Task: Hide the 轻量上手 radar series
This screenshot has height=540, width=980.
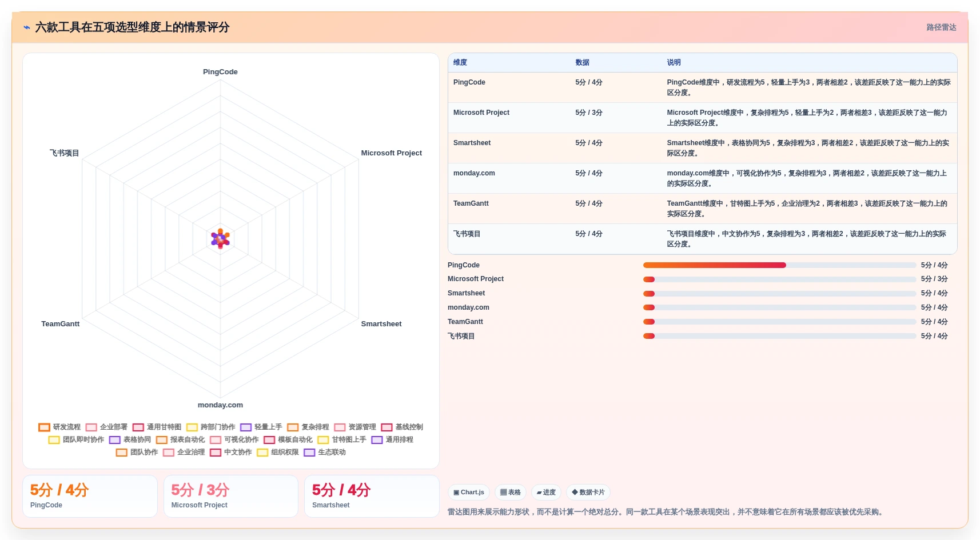Action: pyautogui.click(x=261, y=427)
